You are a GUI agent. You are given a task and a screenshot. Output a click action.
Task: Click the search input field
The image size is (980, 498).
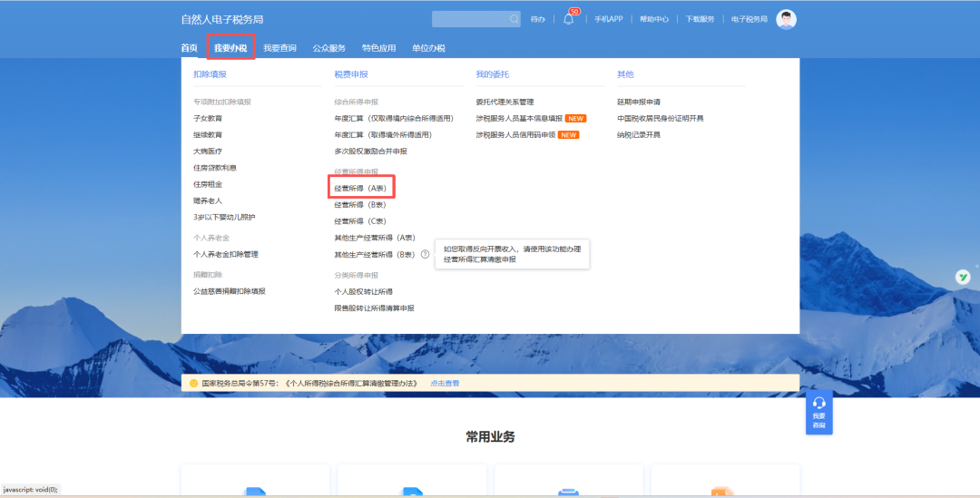[x=469, y=19]
